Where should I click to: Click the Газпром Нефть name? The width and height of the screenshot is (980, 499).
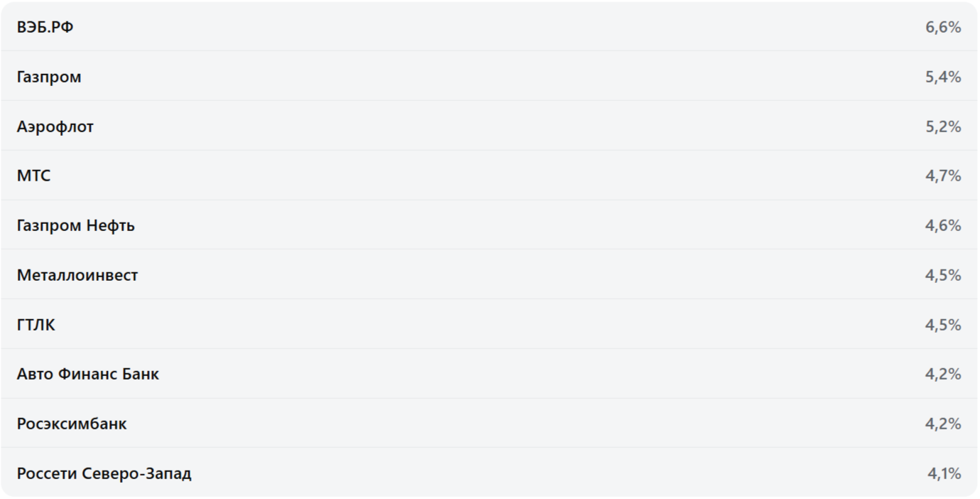76,225
